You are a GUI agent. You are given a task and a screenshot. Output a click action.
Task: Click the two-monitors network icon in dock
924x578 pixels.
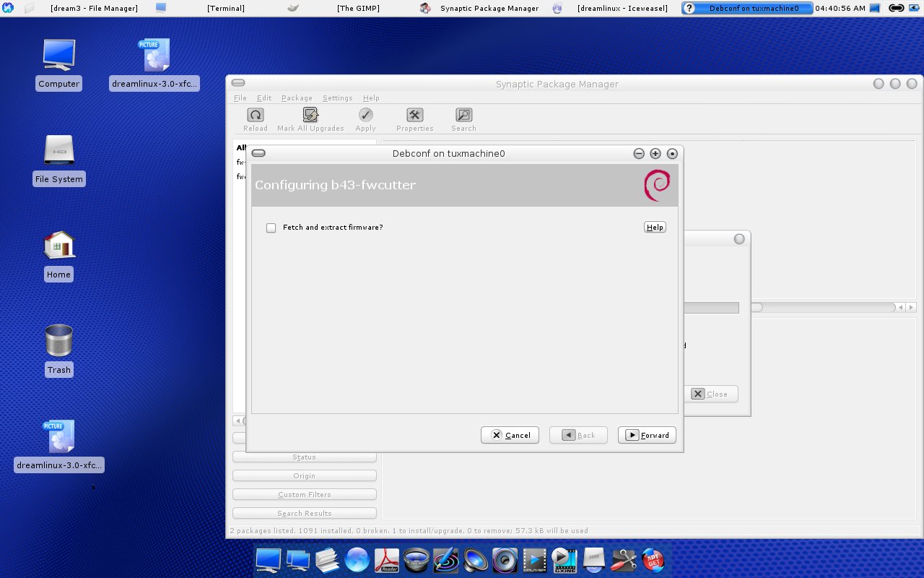pos(297,560)
